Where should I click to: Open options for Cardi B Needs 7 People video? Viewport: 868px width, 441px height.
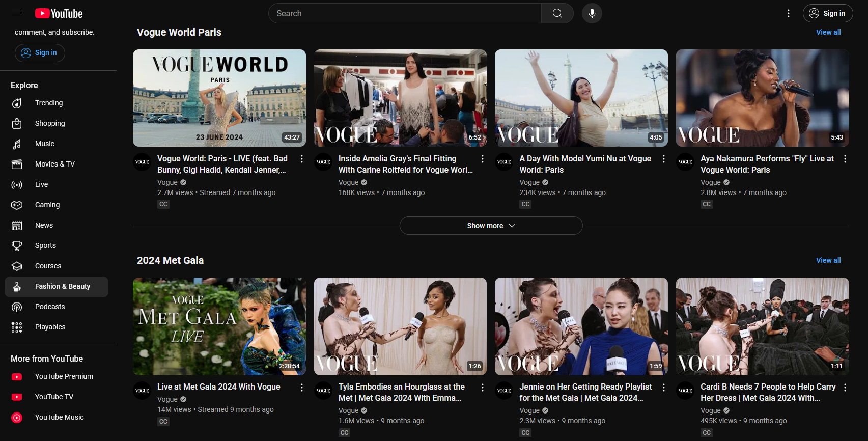coord(845,388)
